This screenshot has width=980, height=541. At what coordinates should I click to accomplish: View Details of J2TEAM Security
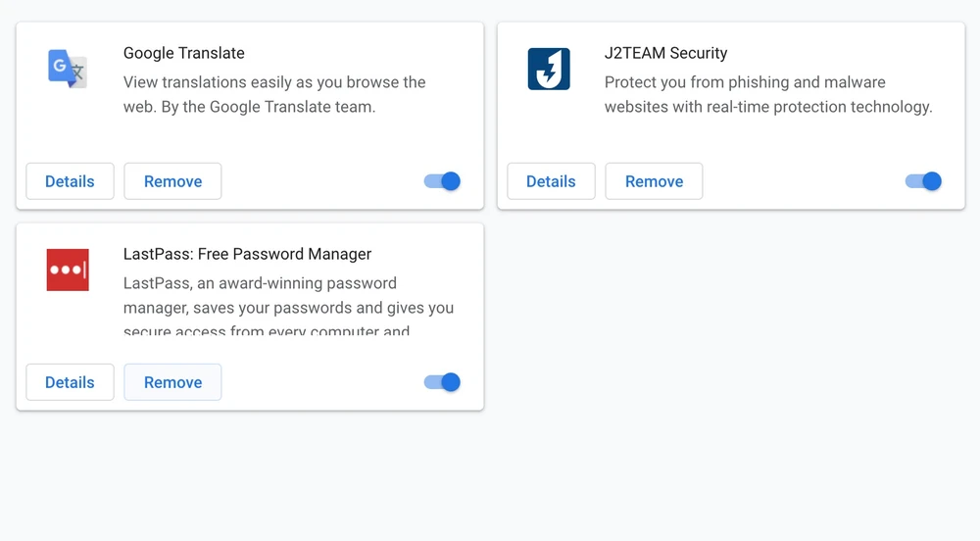pyautogui.click(x=551, y=181)
